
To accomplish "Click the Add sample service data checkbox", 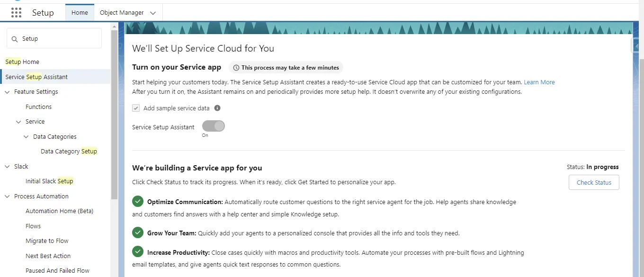I will (136, 108).
